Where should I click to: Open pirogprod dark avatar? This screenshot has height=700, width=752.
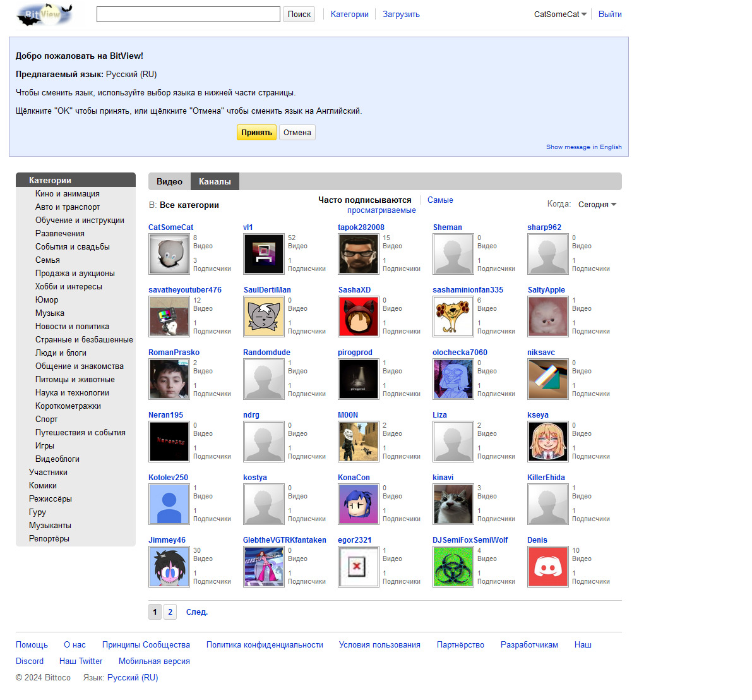point(358,379)
